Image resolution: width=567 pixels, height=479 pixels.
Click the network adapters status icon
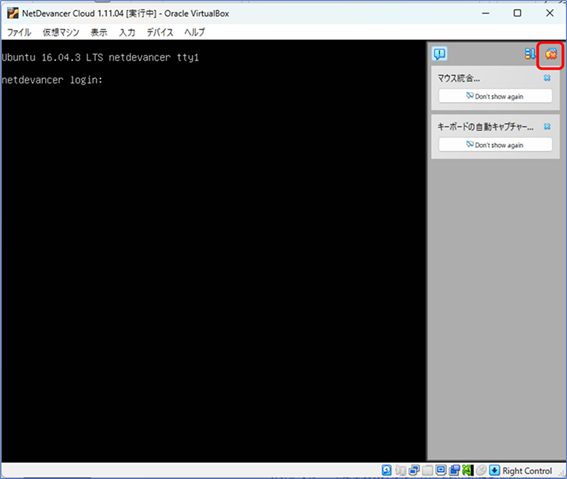[x=414, y=470]
